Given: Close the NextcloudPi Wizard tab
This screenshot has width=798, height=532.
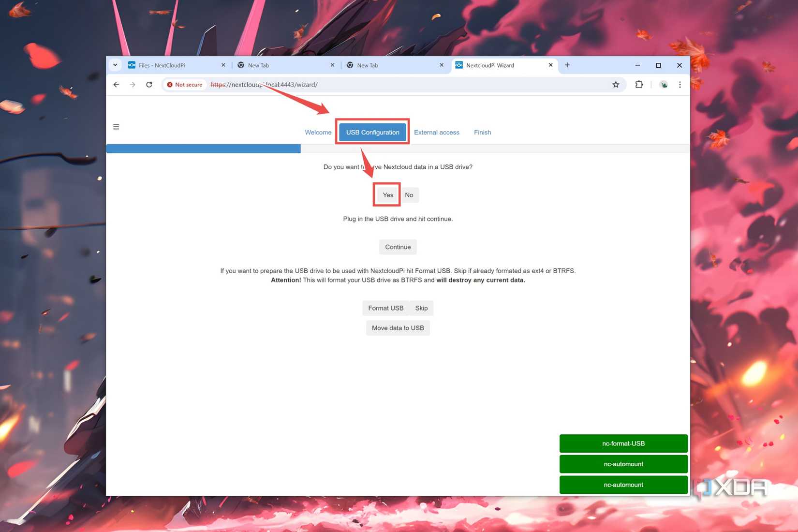Looking at the screenshot, I should click(x=550, y=65).
